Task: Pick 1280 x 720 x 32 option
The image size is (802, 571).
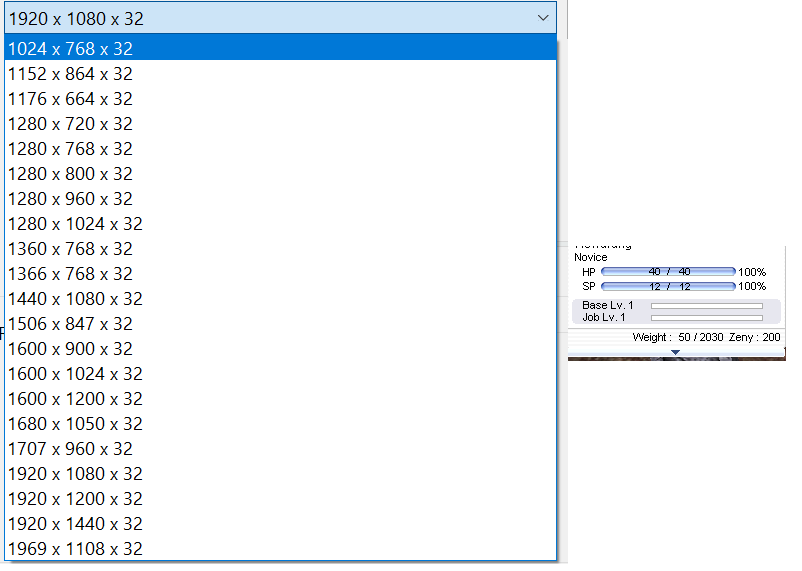Action: coord(280,124)
